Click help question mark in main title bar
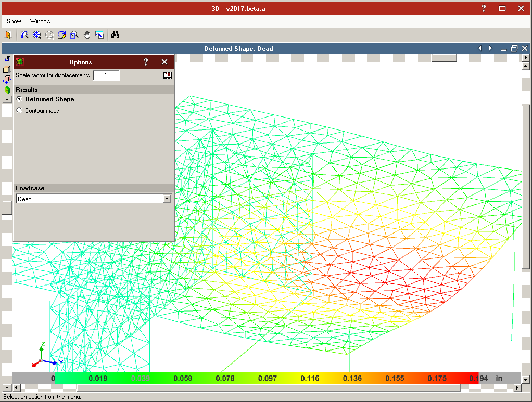This screenshot has width=532, height=402. (x=484, y=8)
